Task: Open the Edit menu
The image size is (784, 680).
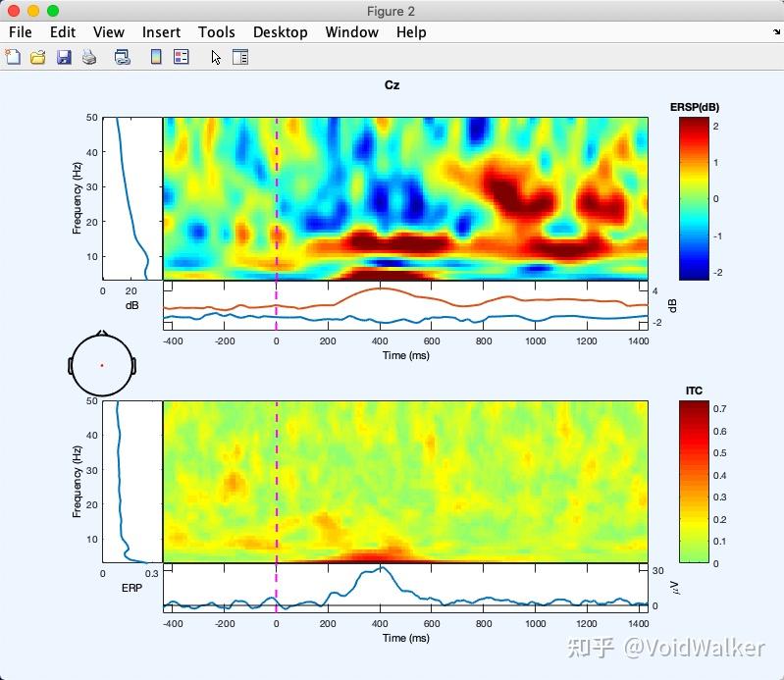Action: pyautogui.click(x=63, y=32)
